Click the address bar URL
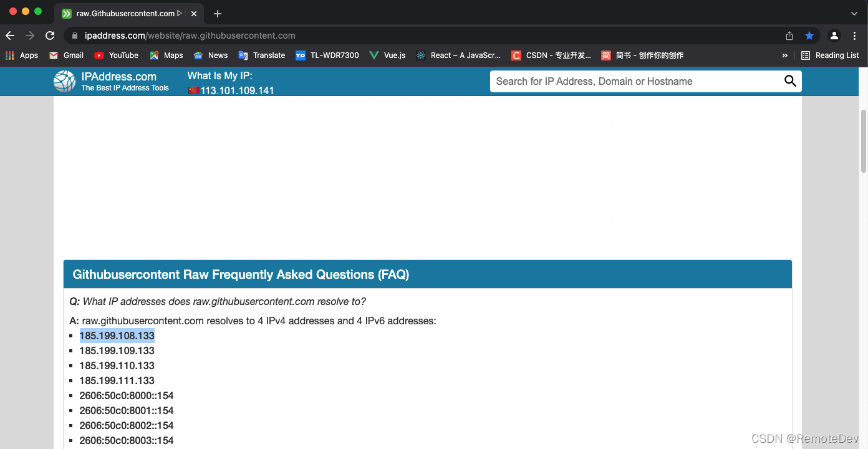868x449 pixels. tap(190, 36)
